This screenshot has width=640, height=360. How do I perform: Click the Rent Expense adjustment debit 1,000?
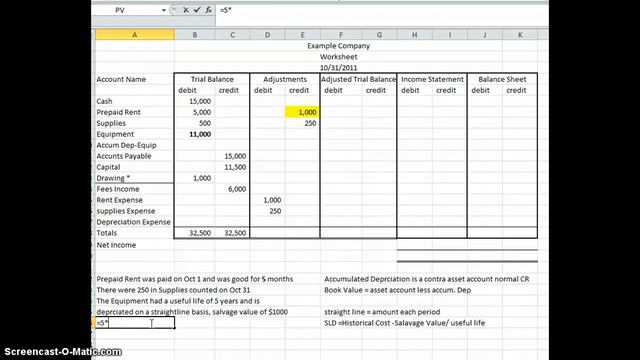(272, 200)
